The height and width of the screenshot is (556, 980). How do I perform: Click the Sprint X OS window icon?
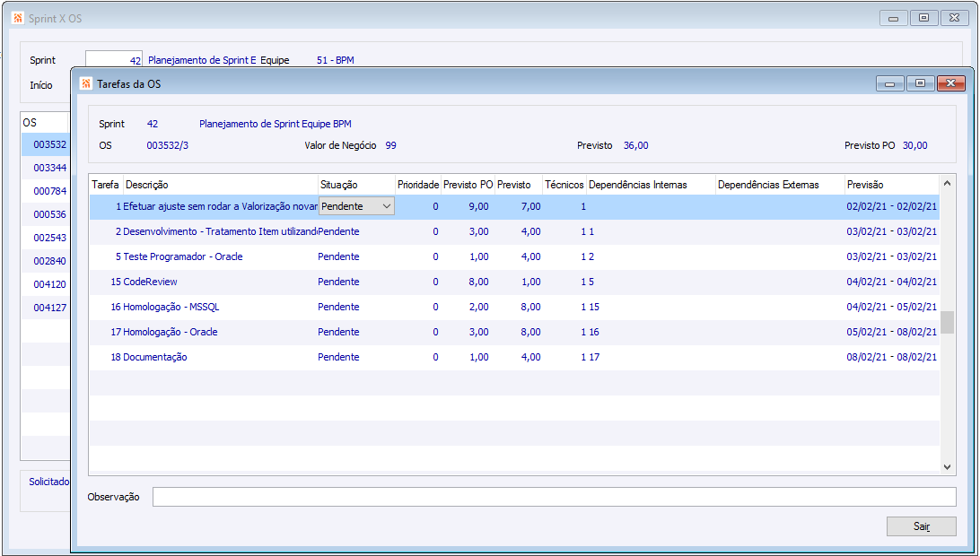coord(18,18)
